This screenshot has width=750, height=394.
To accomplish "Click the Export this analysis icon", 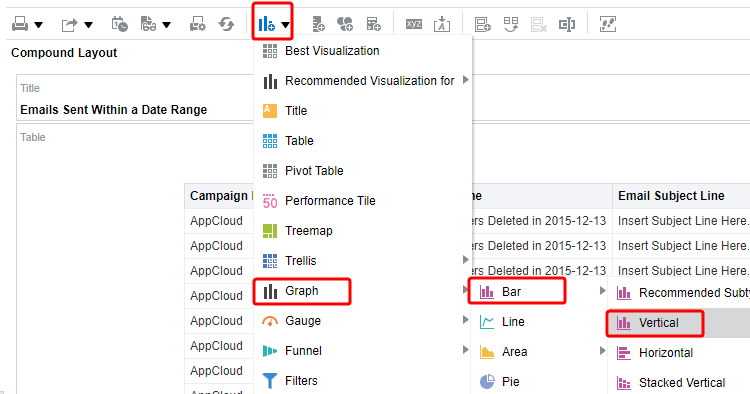I will [x=69, y=24].
